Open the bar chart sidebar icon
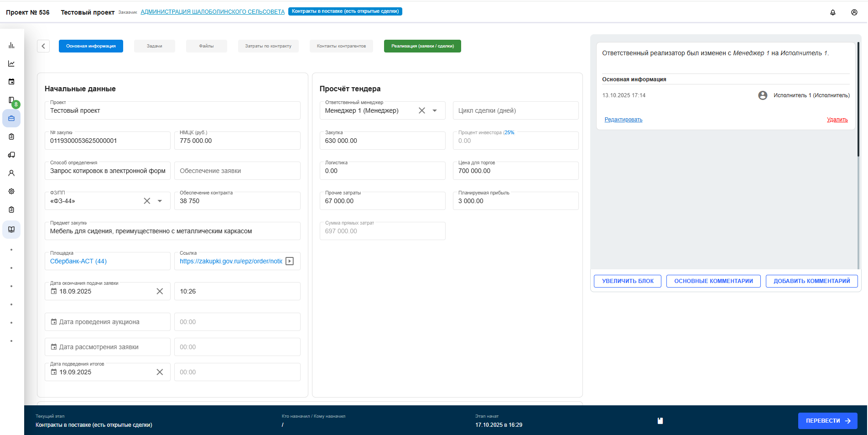The width and height of the screenshot is (868, 435). point(11,45)
